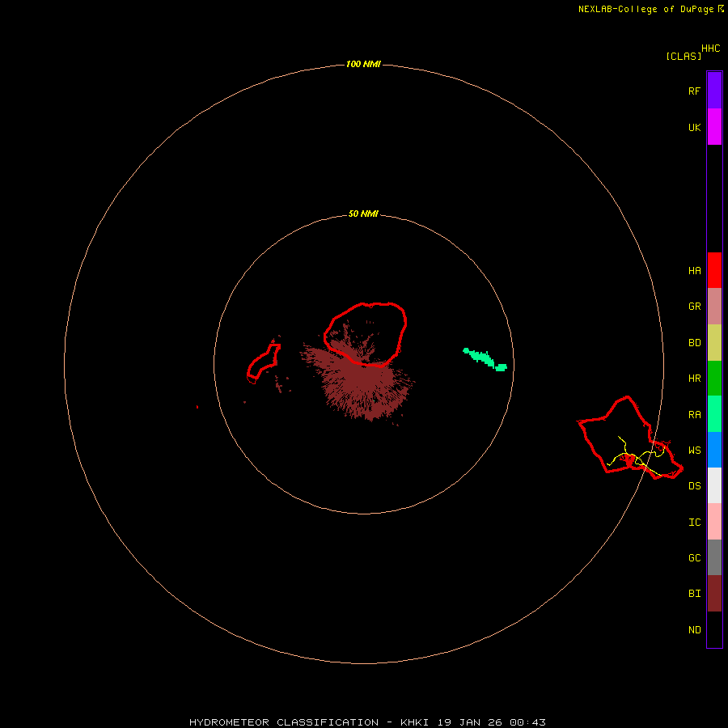Image resolution: width=728 pixels, height=728 pixels.
Task: Click the 50 NMI range ring label
Action: pos(363,214)
